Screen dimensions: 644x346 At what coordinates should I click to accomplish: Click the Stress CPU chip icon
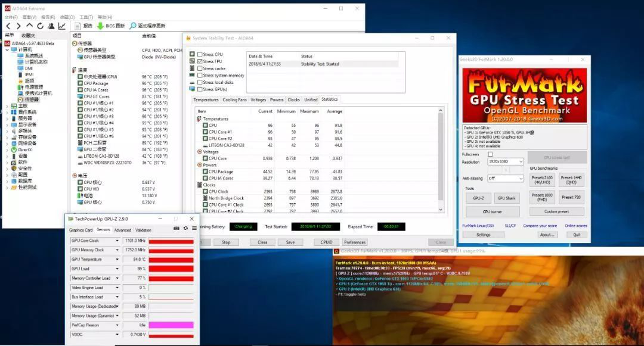(192, 54)
